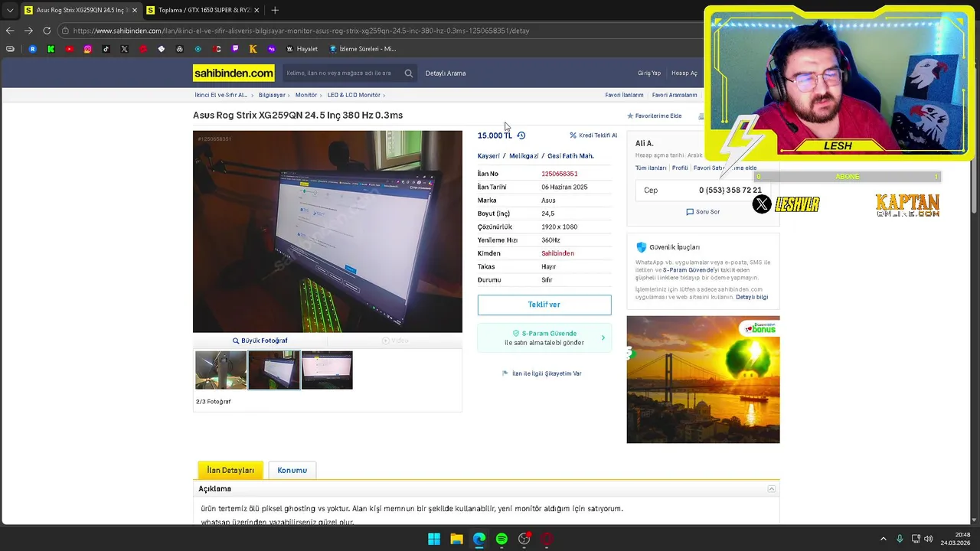Click the bonus Istanbul sunset advertisement
Image resolution: width=980 pixels, height=551 pixels.
pyautogui.click(x=703, y=380)
